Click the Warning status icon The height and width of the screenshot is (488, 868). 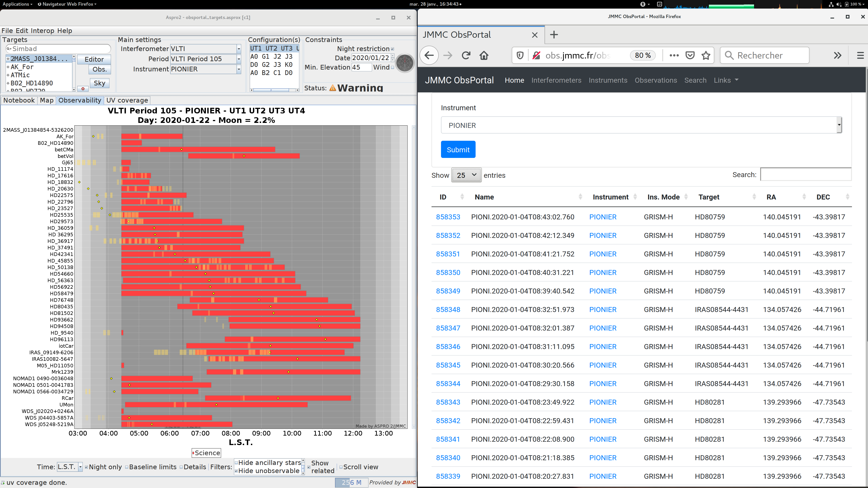[x=333, y=88]
